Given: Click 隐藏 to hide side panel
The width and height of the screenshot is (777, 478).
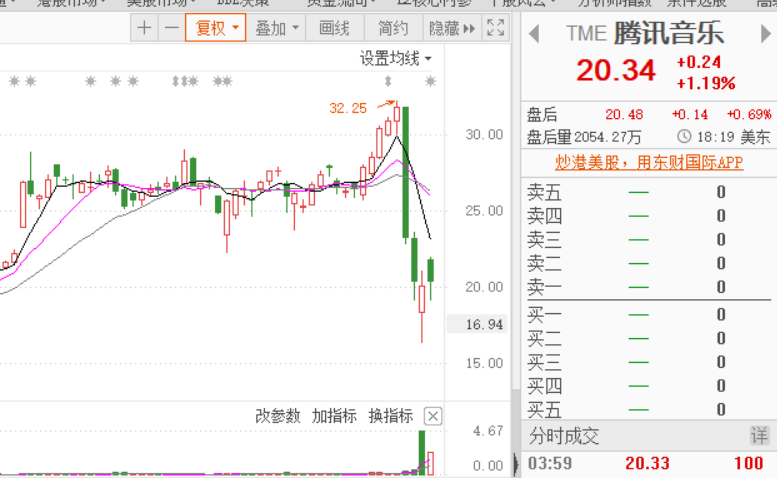Looking at the screenshot, I should (x=452, y=28).
